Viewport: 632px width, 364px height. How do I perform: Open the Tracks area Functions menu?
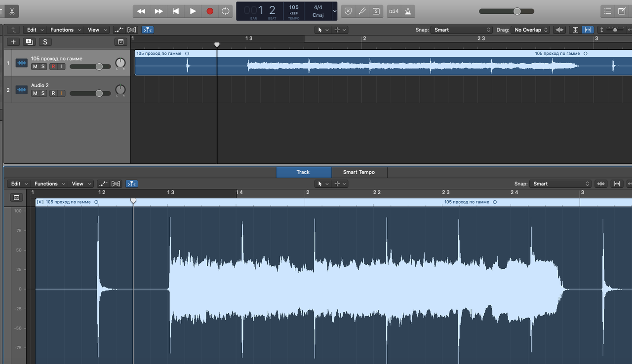pyautogui.click(x=66, y=30)
